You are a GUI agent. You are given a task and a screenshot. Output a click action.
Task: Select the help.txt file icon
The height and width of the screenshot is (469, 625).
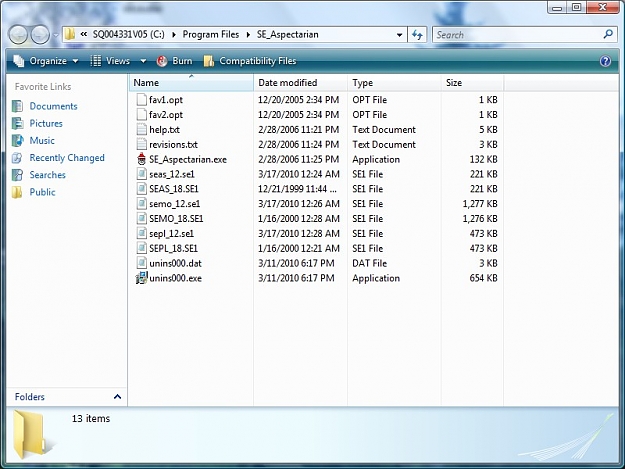(x=142, y=130)
